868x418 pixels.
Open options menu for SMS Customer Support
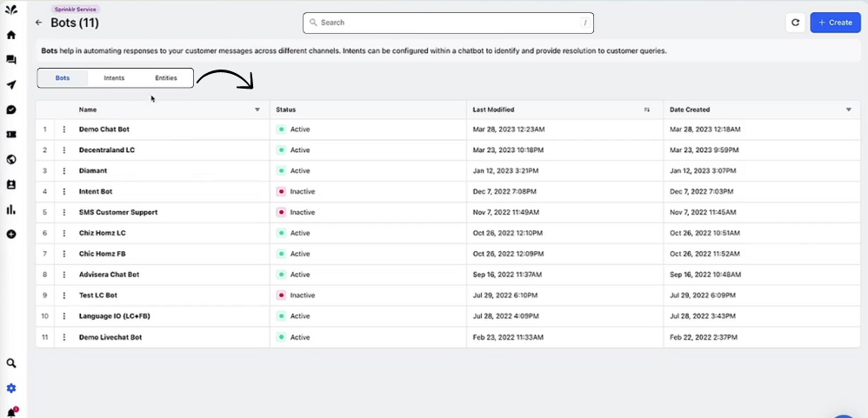64,212
